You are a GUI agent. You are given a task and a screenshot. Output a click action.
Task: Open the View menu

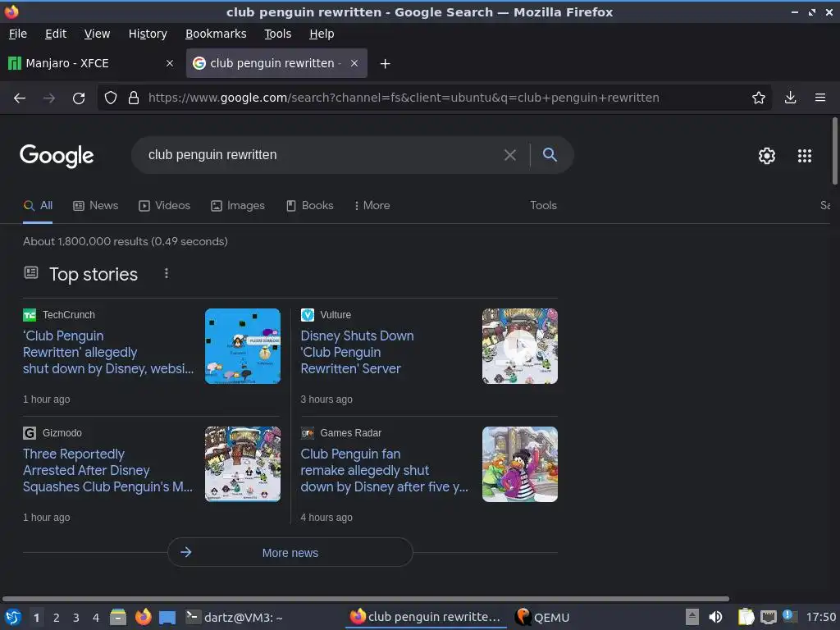[97, 34]
